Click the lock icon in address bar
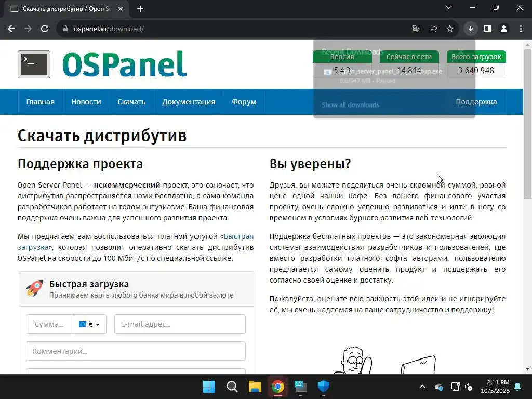Screen dimensions: 532x399 point(65,29)
